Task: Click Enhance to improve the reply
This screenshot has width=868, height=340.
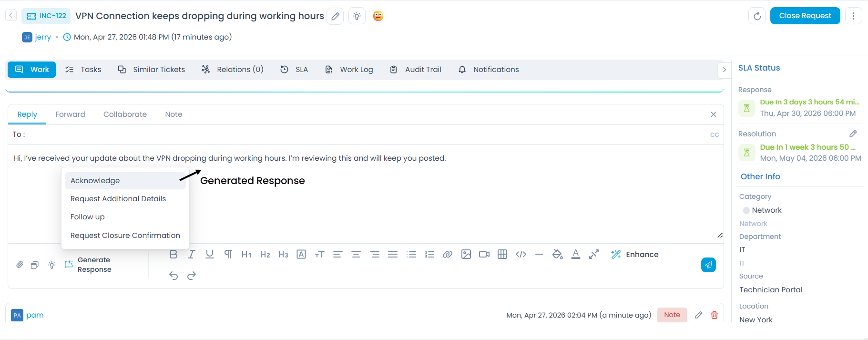Action: [x=635, y=255]
